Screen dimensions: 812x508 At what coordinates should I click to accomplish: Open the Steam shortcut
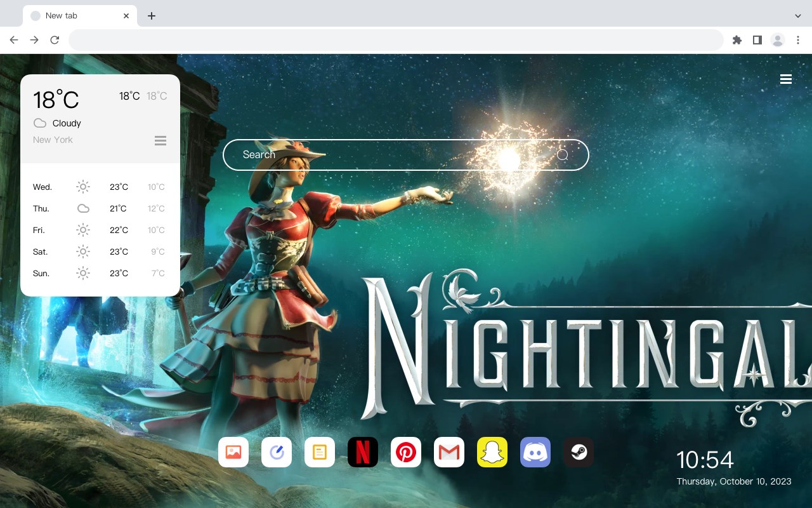(579, 452)
